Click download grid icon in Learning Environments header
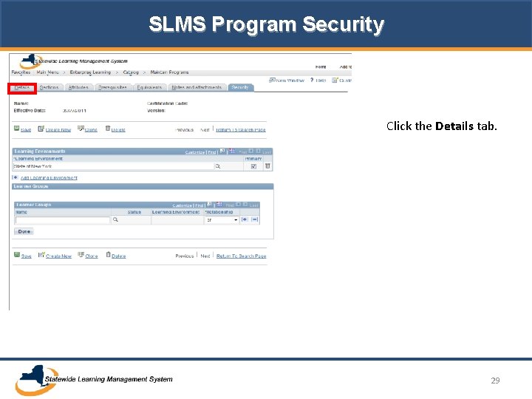Screen dimensions: 532x399 [x=232, y=151]
